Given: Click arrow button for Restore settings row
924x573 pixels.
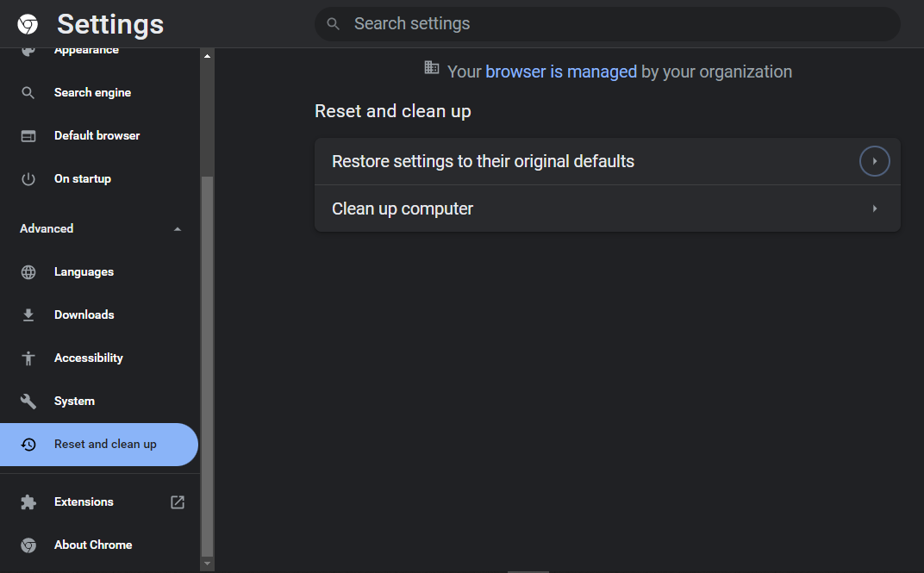Looking at the screenshot, I should (875, 161).
